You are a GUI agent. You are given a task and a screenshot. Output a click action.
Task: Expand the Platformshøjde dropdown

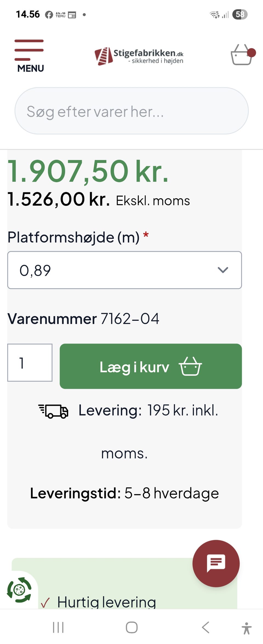[124, 270]
